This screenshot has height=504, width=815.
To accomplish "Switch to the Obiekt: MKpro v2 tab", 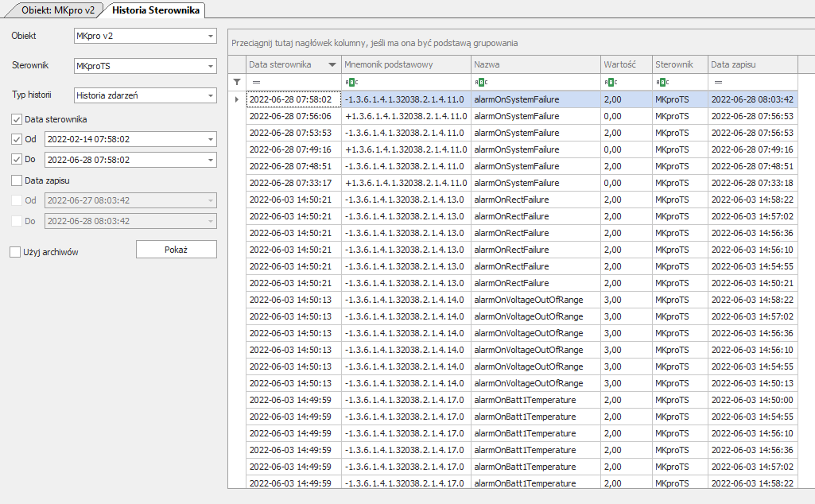I will click(58, 10).
